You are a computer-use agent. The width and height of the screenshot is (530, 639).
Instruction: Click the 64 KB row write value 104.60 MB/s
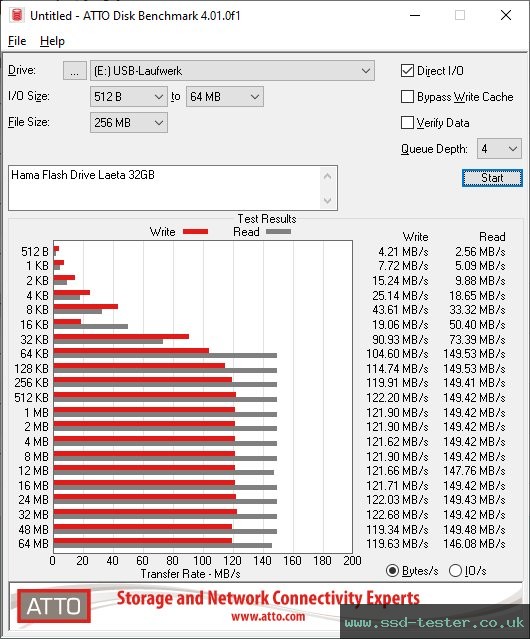397,354
